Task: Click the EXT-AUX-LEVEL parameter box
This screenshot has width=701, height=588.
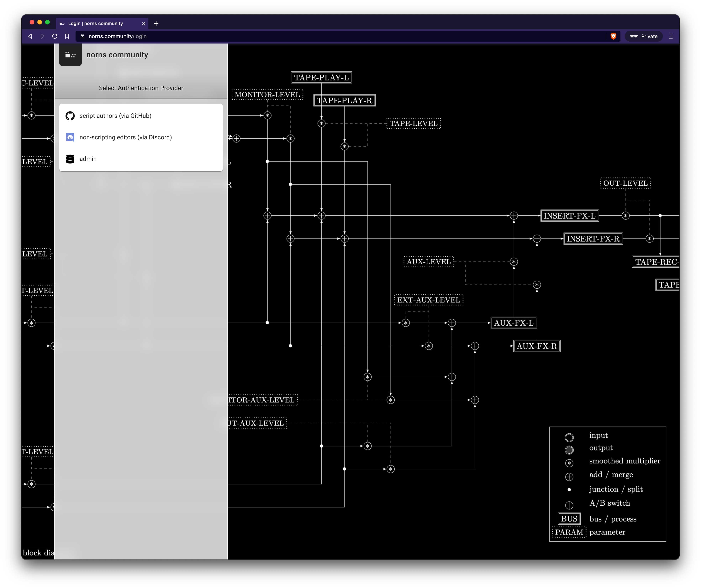Action: click(429, 300)
